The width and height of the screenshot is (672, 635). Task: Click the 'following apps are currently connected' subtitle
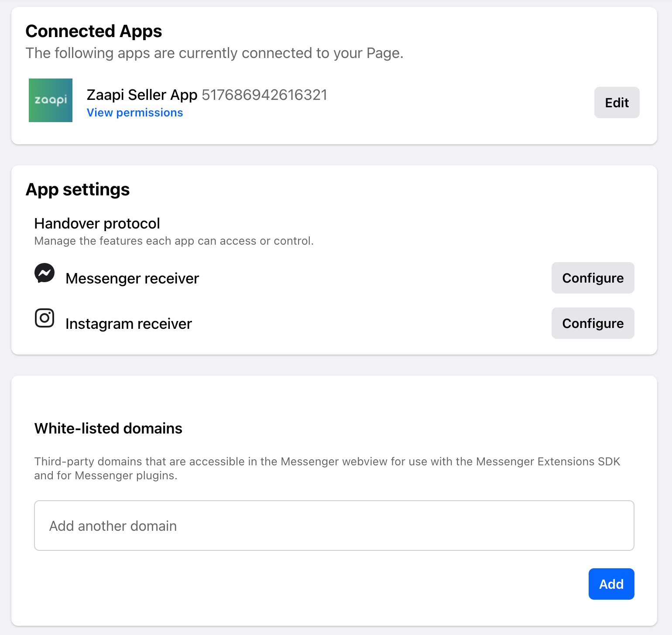click(x=214, y=53)
